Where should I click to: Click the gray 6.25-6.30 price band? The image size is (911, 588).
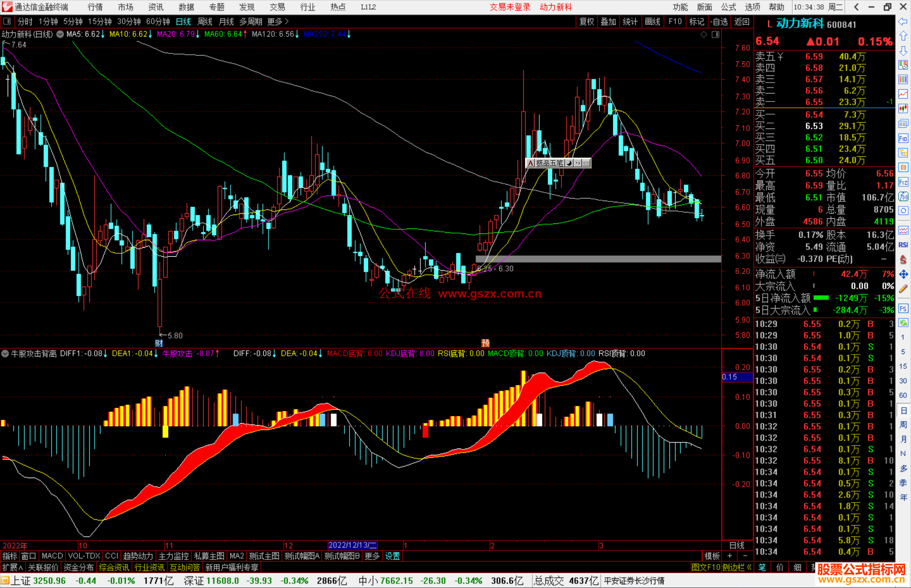(598, 259)
